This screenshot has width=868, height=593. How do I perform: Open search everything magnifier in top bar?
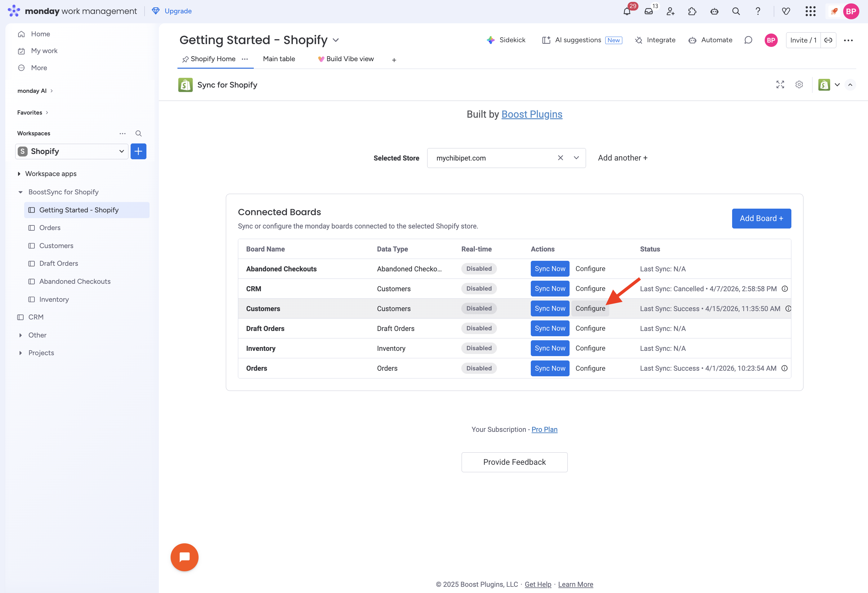[736, 11]
